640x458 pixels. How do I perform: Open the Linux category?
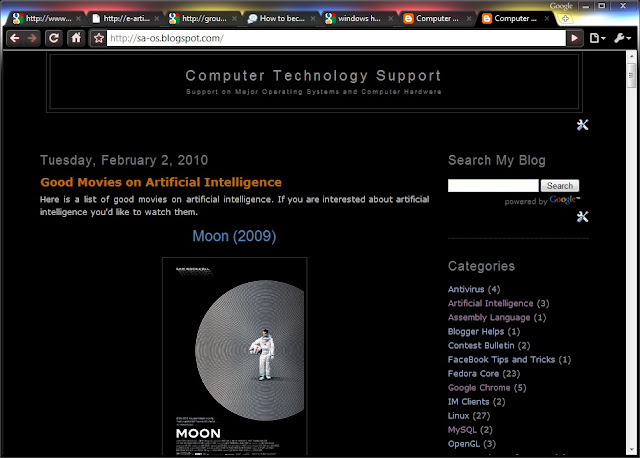[458, 416]
